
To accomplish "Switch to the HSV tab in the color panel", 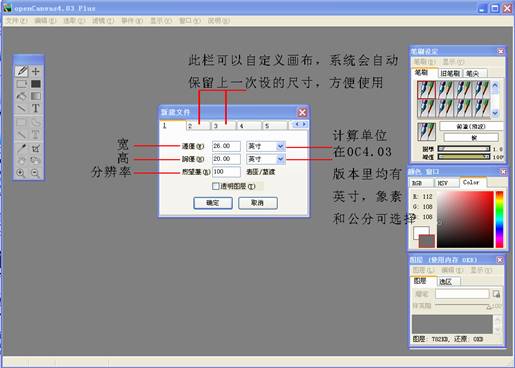I will coord(446,183).
